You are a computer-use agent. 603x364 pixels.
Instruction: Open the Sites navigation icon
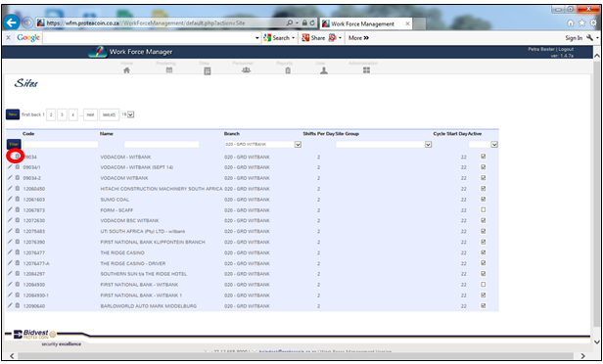208,71
